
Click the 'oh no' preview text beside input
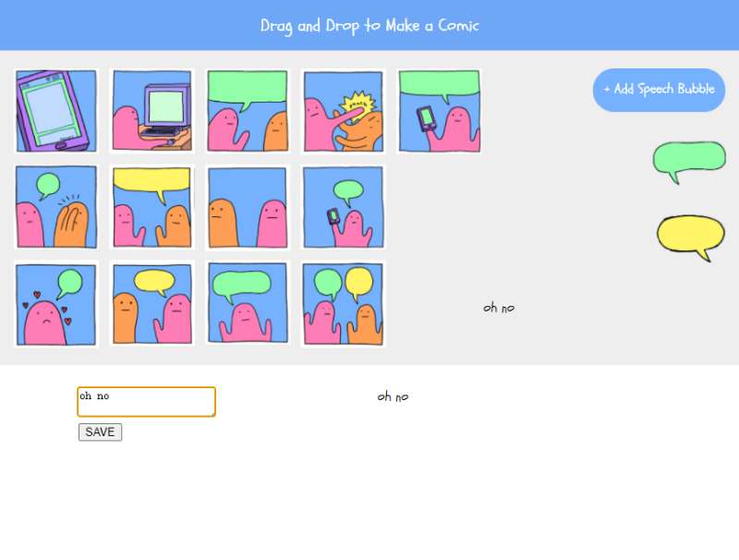(393, 396)
